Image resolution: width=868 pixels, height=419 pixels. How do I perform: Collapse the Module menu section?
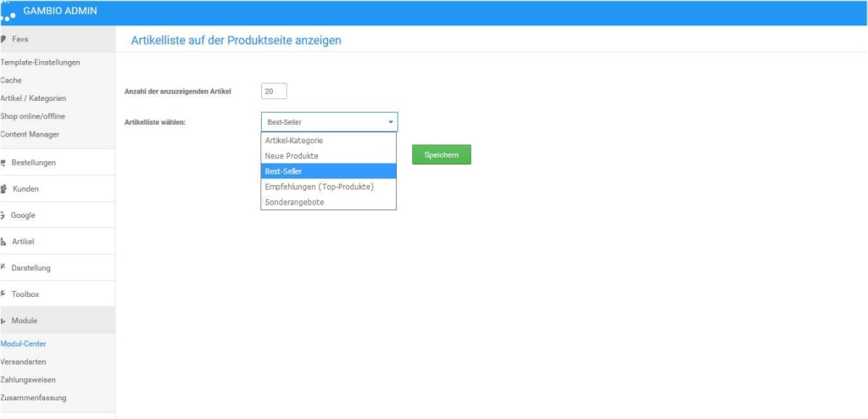tap(58, 321)
